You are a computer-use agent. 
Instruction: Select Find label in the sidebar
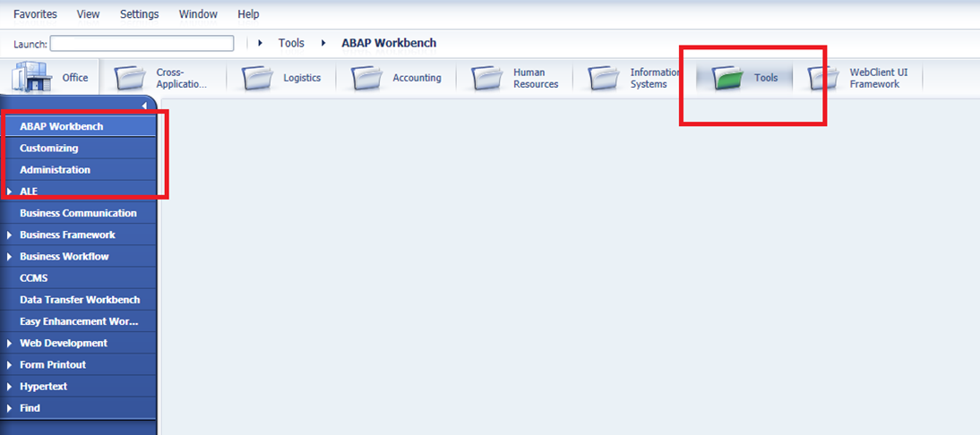[30, 408]
